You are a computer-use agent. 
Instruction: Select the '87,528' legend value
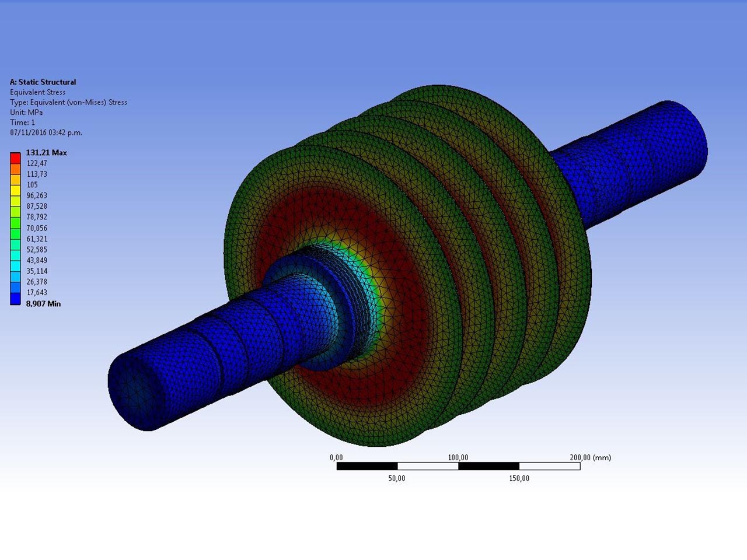[x=37, y=206]
